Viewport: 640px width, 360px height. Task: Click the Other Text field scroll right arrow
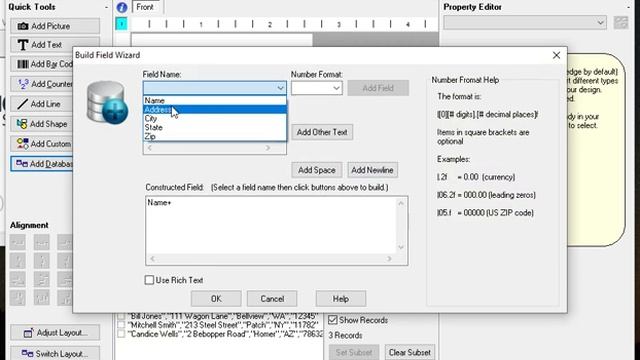click(x=267, y=148)
